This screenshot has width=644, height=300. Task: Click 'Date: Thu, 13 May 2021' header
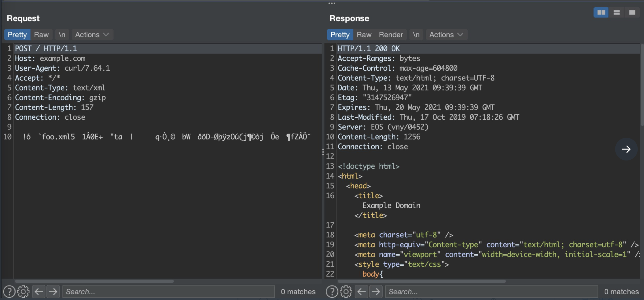tap(410, 88)
